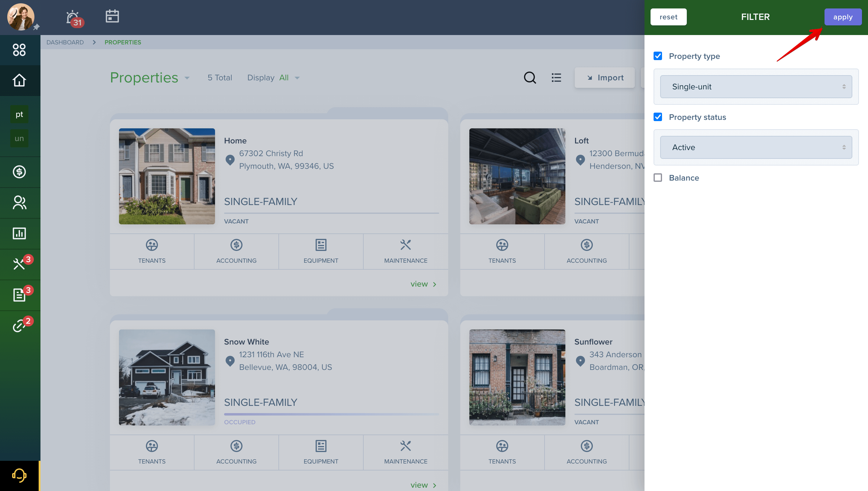868x491 pixels.
Task: Open the 'un' sidebar shortcut
Action: [x=19, y=138]
